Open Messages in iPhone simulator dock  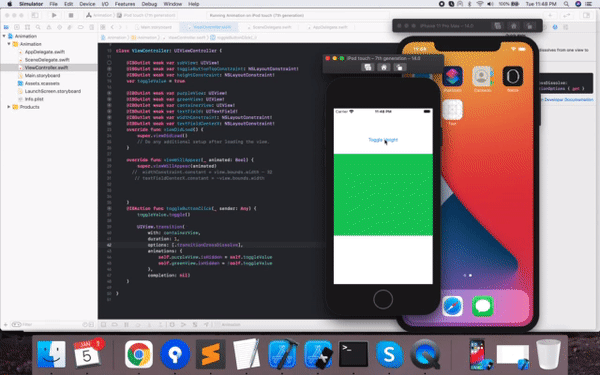[483, 306]
